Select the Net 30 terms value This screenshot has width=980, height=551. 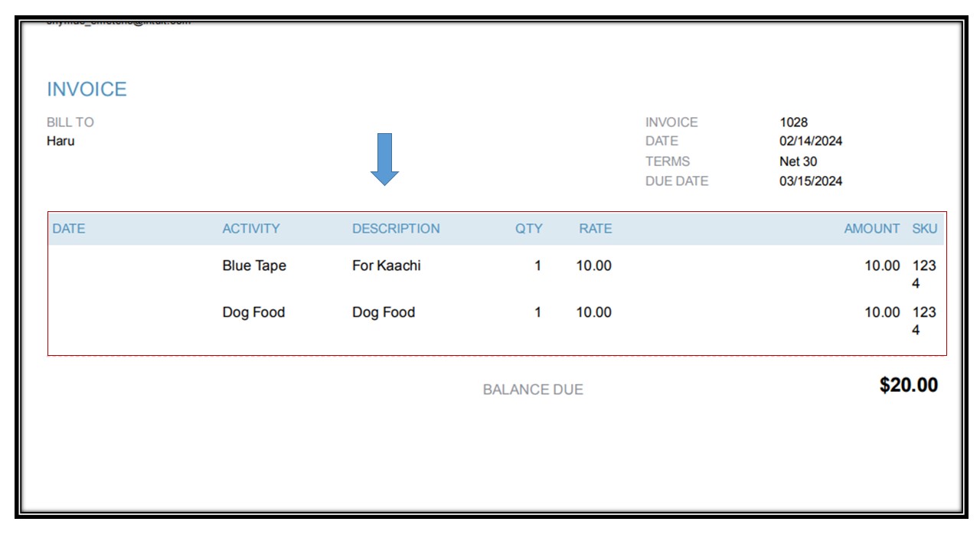(x=797, y=161)
